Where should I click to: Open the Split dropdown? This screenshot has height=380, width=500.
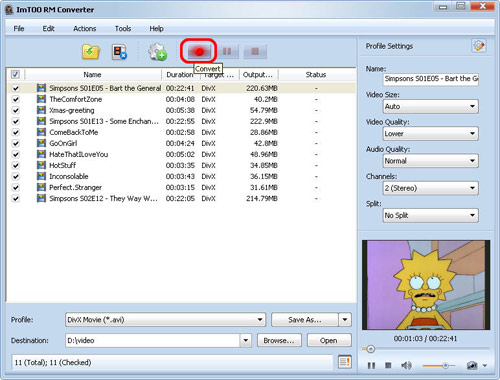(x=431, y=215)
